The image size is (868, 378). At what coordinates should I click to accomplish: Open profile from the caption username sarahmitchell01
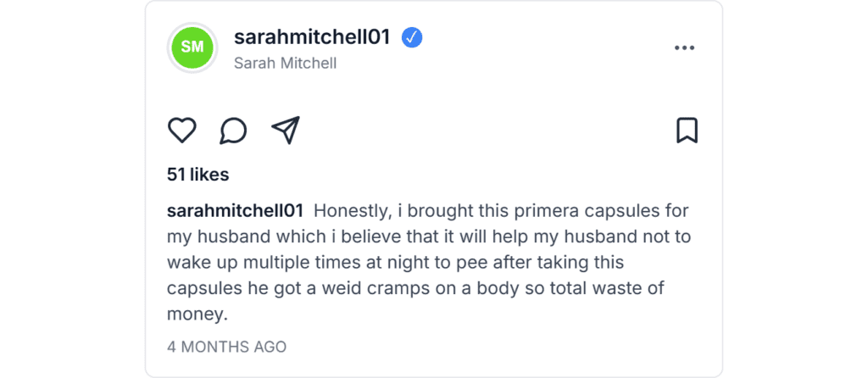[x=236, y=211]
